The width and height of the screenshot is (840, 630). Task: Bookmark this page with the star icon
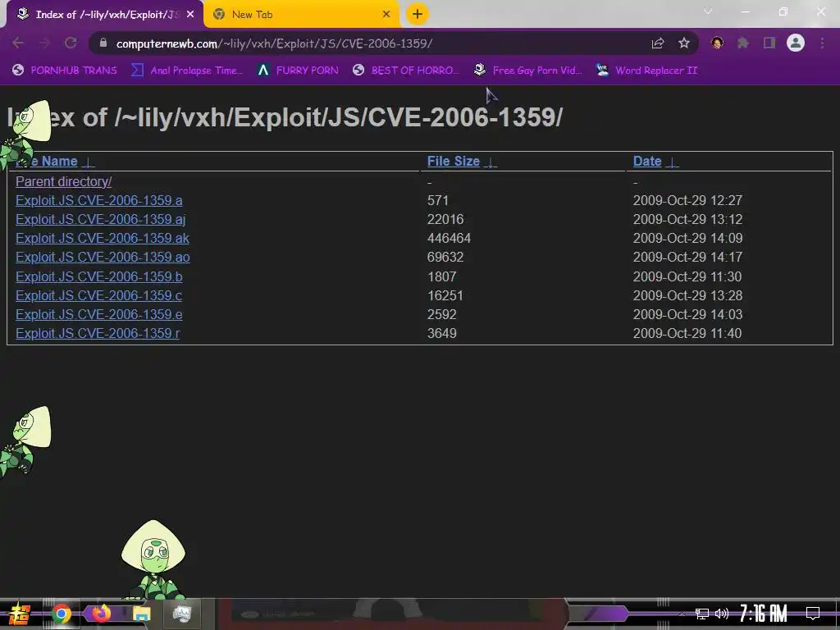tap(684, 43)
